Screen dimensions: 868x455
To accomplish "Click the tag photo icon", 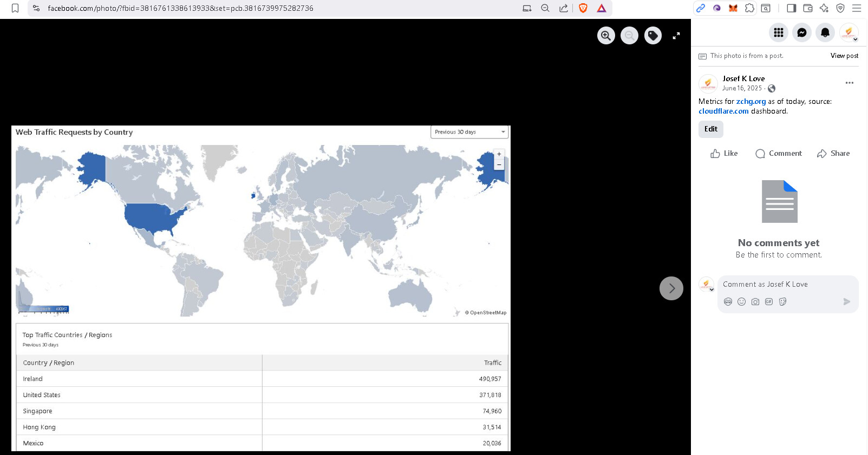I will click(653, 36).
